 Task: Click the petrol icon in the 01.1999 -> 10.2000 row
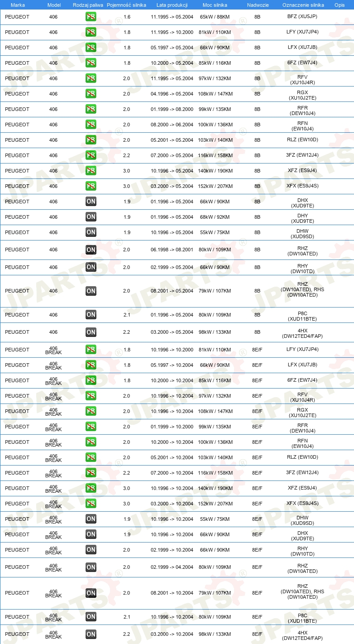91,427
